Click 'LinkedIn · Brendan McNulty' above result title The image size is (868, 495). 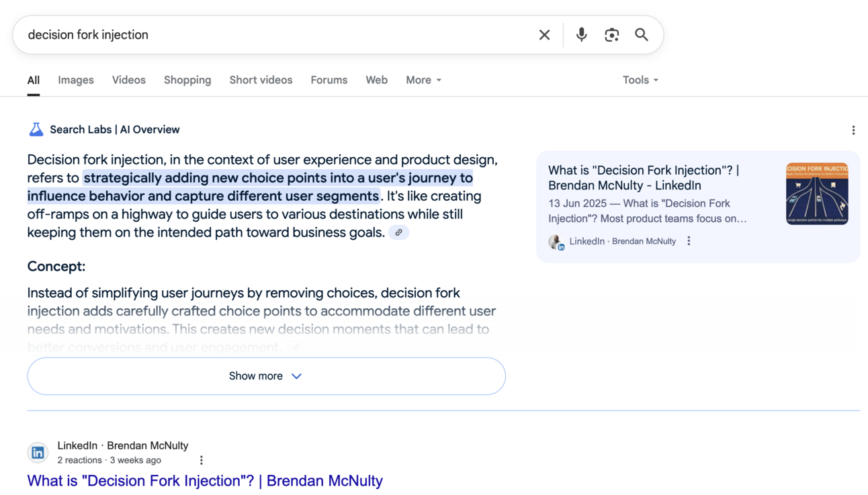point(123,445)
